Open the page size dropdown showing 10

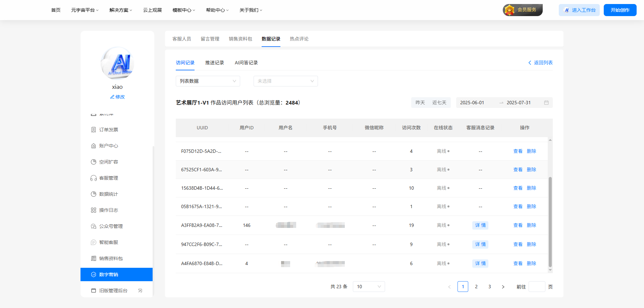pos(369,287)
